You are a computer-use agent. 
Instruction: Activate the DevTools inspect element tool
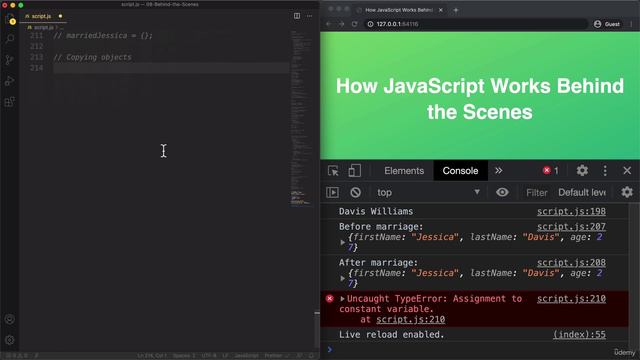[333, 171]
